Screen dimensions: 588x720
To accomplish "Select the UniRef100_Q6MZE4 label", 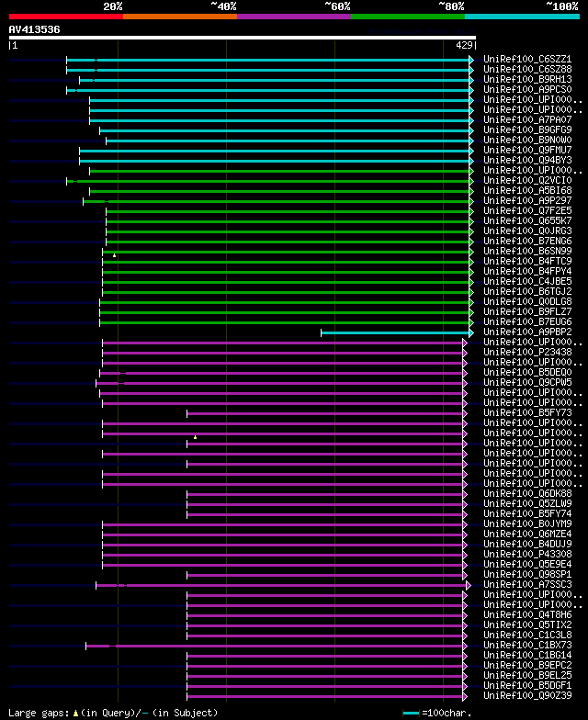I will coord(527,534).
